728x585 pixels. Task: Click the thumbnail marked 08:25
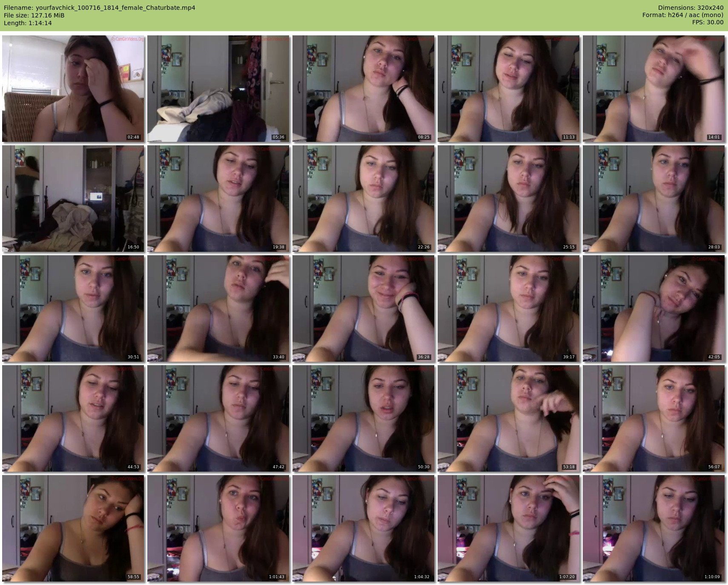(x=364, y=89)
